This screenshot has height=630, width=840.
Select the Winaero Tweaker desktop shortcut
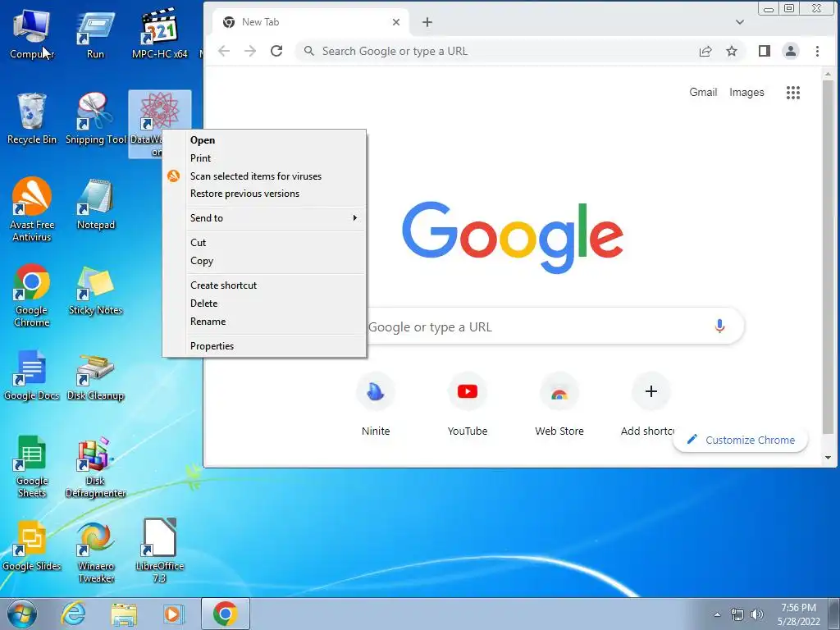[95, 552]
